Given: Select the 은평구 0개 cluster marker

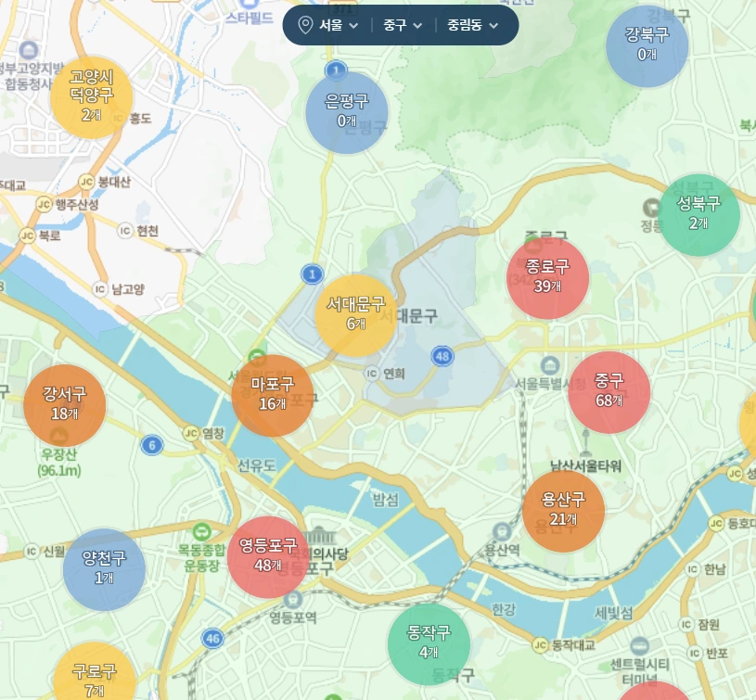Looking at the screenshot, I should 347,113.
